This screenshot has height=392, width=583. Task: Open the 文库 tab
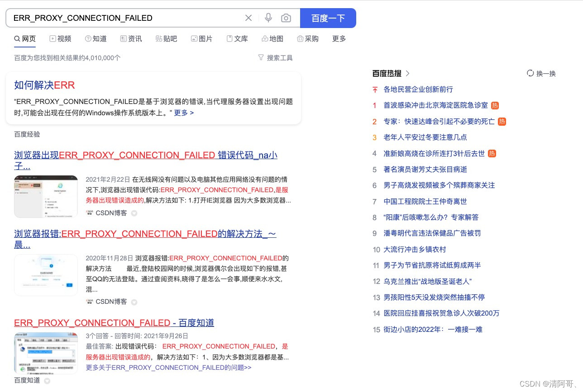(x=237, y=39)
